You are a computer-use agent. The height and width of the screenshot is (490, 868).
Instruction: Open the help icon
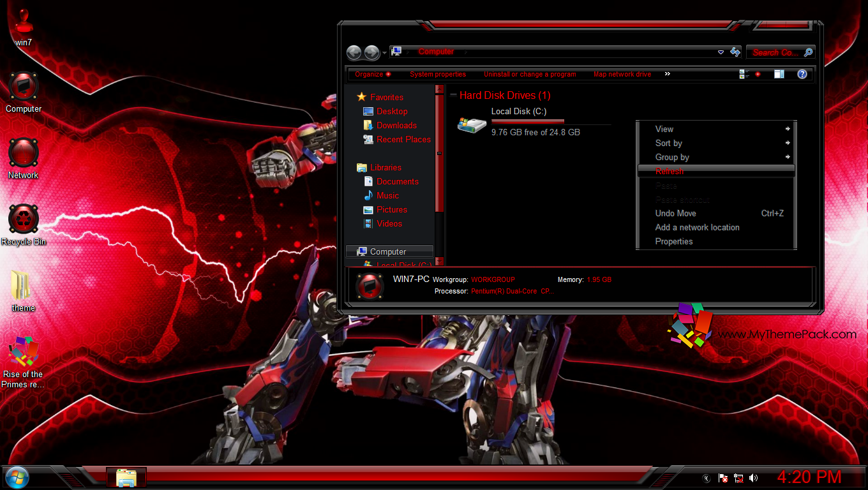(802, 74)
